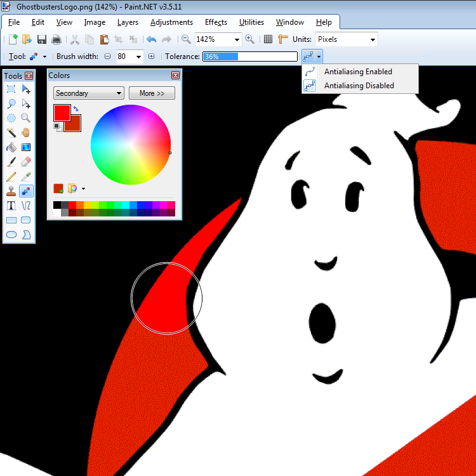Close the Tools panel
Image resolution: width=476 pixels, height=476 pixels.
29,76
